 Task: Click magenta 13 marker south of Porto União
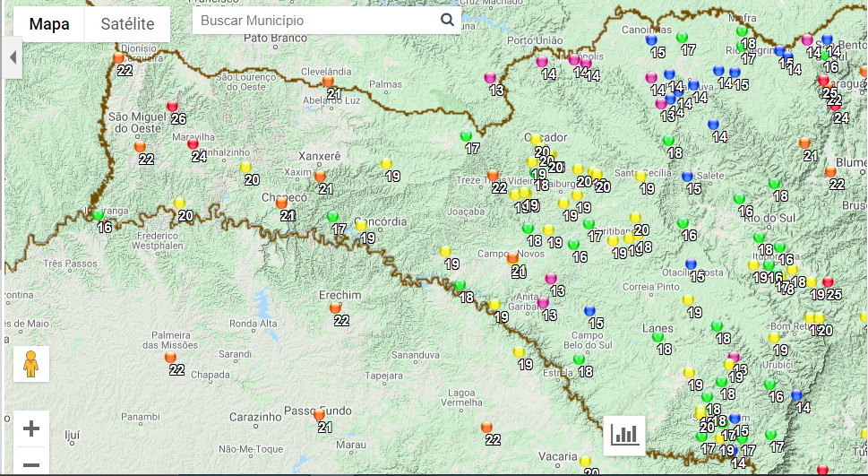pyautogui.click(x=491, y=78)
